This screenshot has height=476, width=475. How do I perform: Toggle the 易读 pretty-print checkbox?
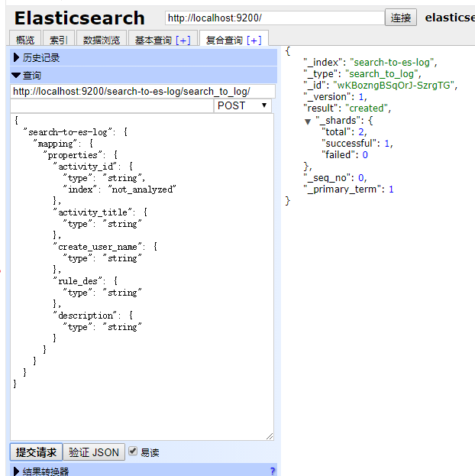tap(133, 451)
